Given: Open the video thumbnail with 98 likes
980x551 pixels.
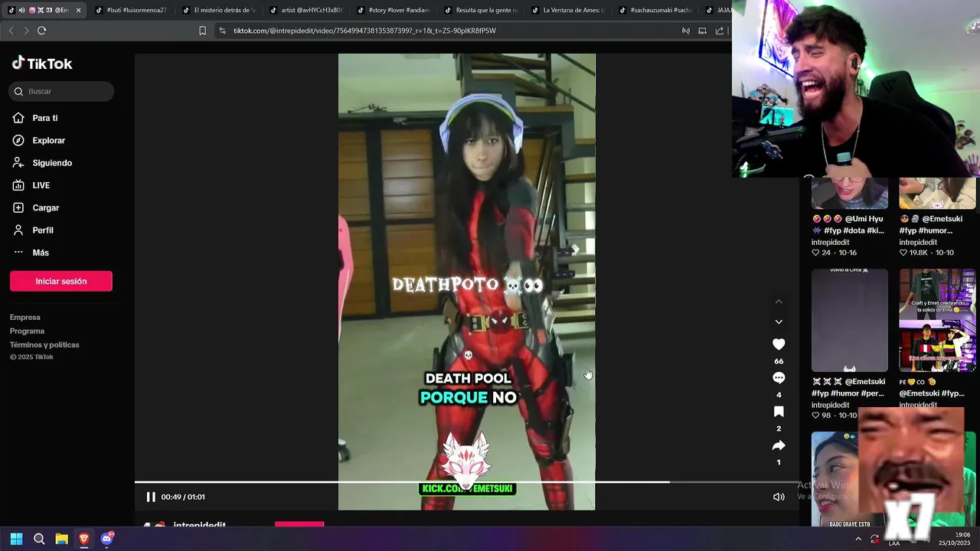Looking at the screenshot, I should click(x=850, y=320).
